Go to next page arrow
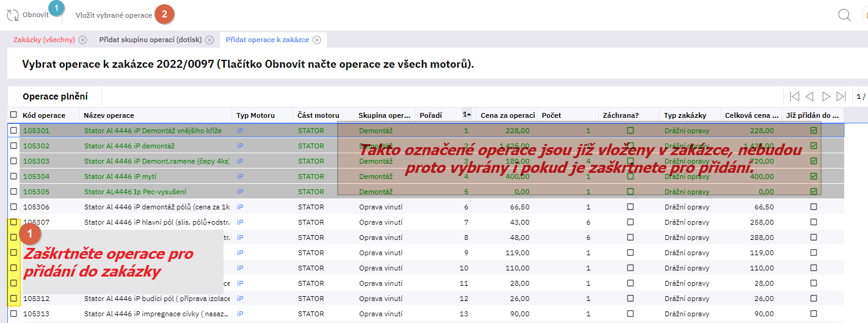 826,96
